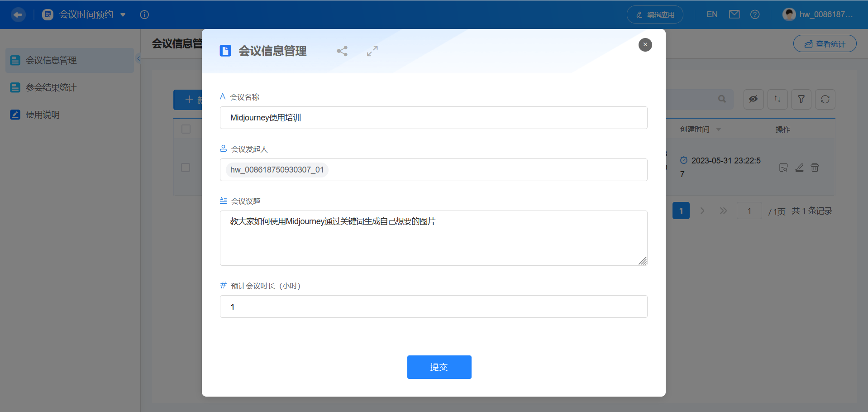
Task: Open the sort records tool
Action: (777, 99)
